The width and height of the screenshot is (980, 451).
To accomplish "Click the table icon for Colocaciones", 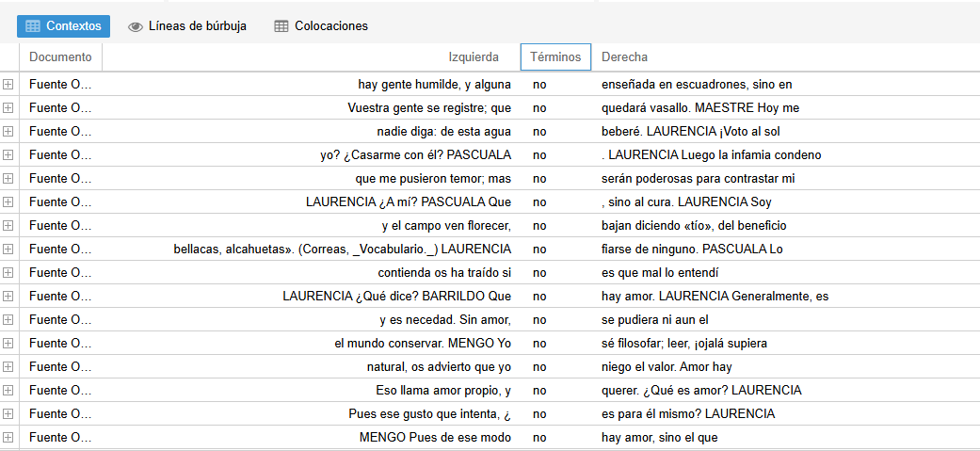I will click(281, 26).
